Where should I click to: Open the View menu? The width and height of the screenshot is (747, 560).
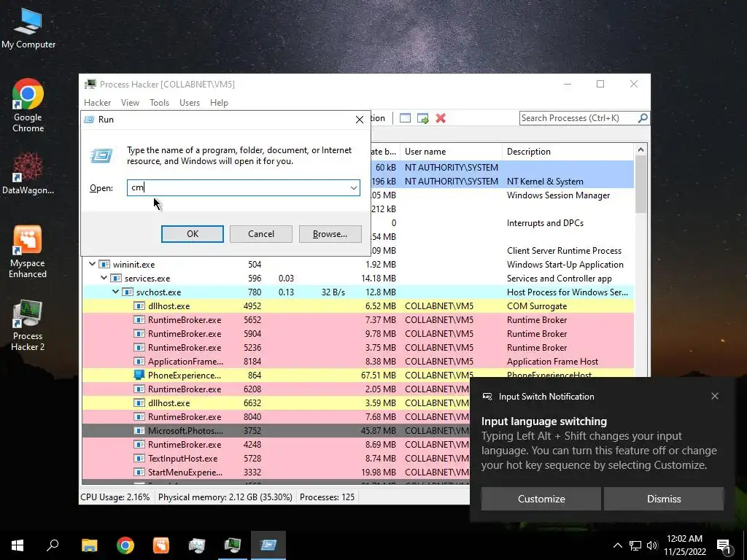pyautogui.click(x=130, y=103)
